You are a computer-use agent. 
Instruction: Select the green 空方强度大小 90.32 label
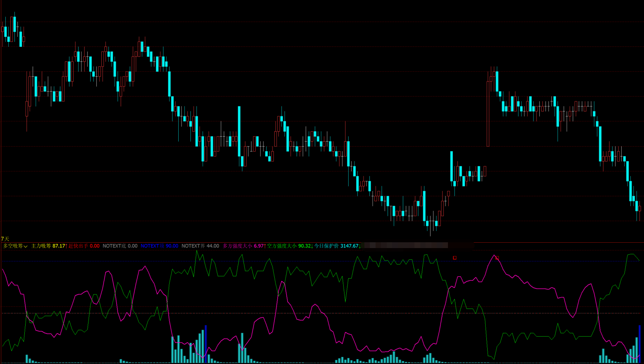point(289,246)
